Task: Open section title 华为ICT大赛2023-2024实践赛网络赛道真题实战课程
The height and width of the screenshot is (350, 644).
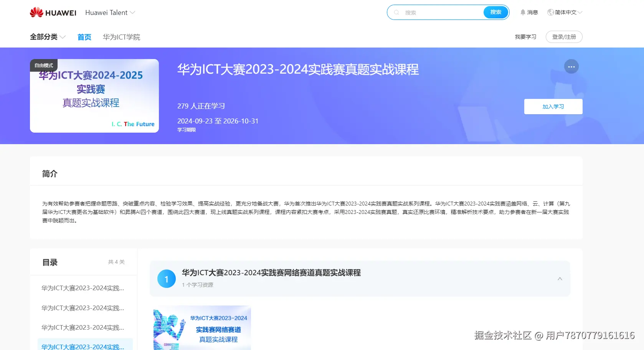Action: [x=271, y=273]
